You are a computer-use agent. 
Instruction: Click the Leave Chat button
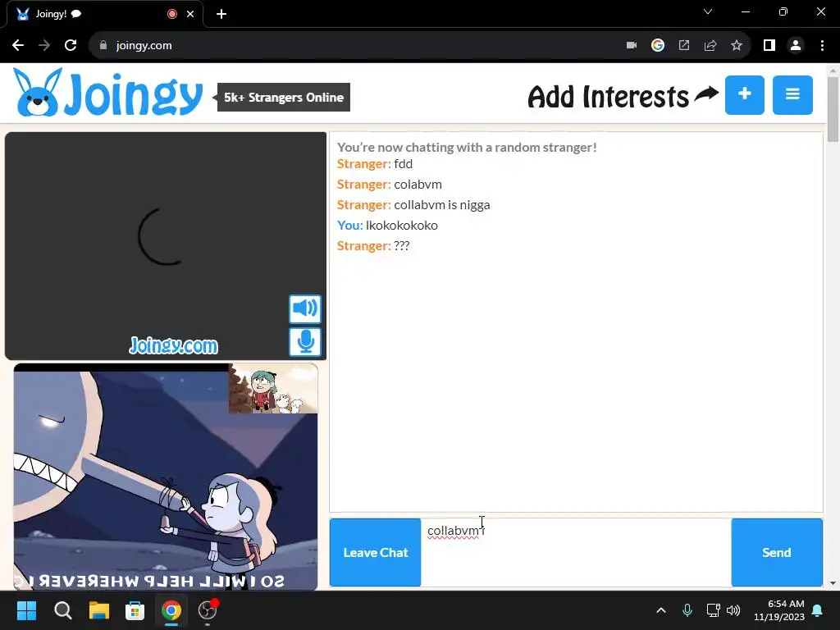(376, 552)
